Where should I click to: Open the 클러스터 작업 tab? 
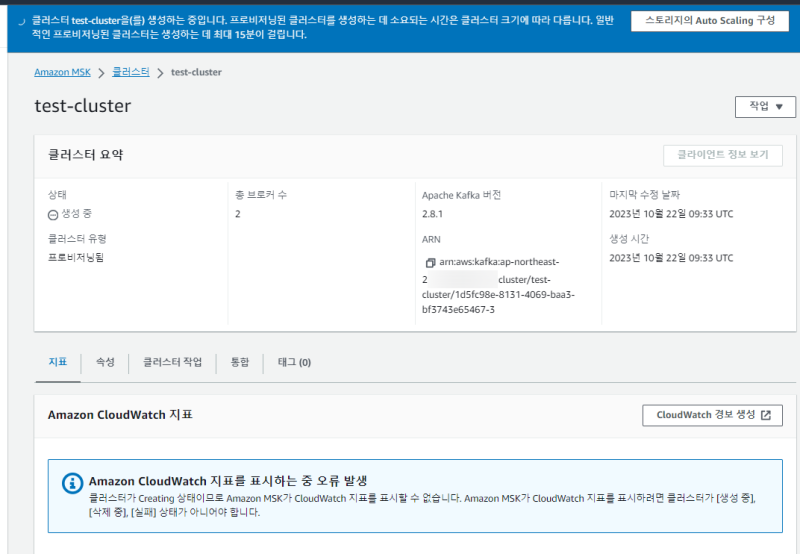click(172, 362)
